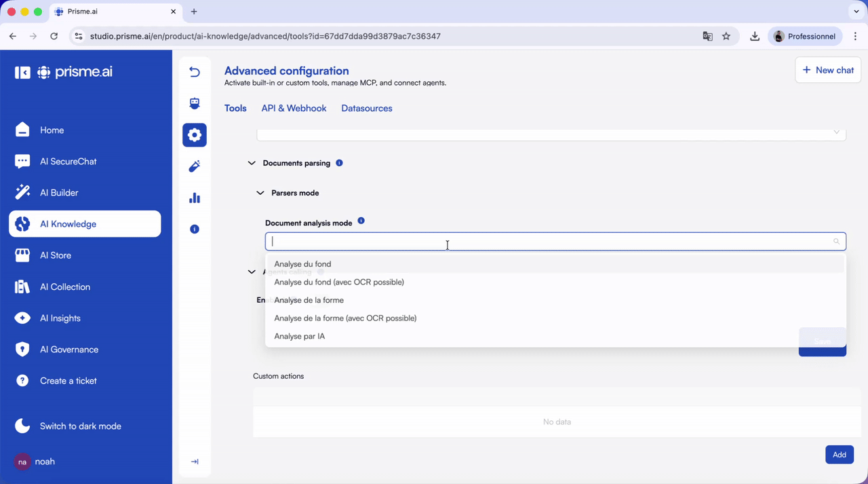The width and height of the screenshot is (868, 484).
Task: Switch to API & Webhook tab
Action: (x=294, y=108)
